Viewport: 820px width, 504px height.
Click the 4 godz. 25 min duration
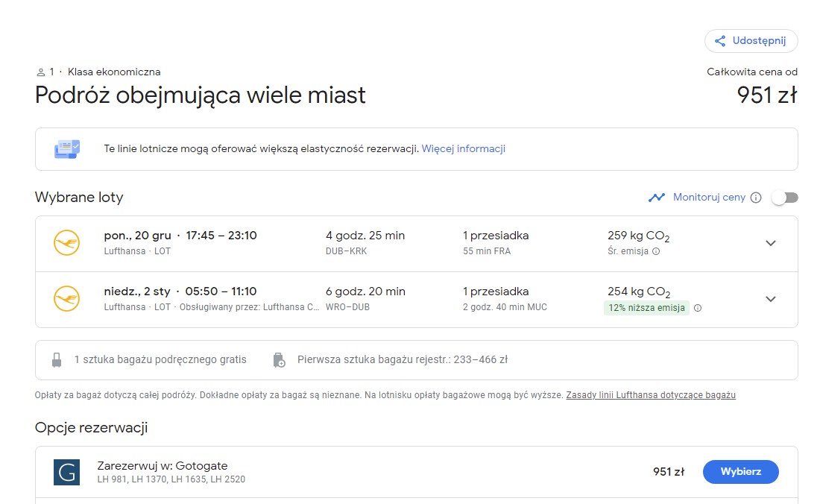click(x=365, y=236)
